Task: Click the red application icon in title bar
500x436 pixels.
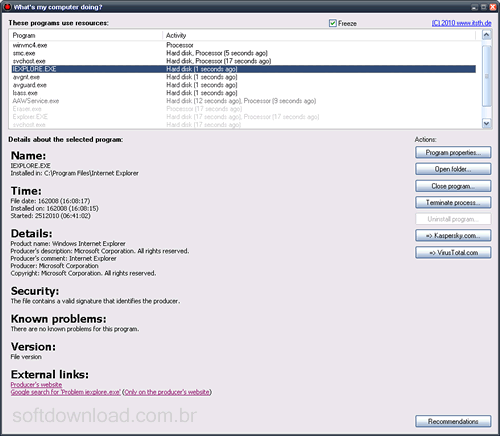Action: (x=7, y=7)
